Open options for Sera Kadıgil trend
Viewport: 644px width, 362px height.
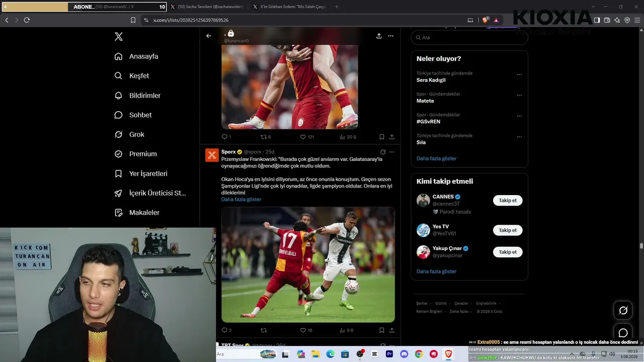[519, 74]
